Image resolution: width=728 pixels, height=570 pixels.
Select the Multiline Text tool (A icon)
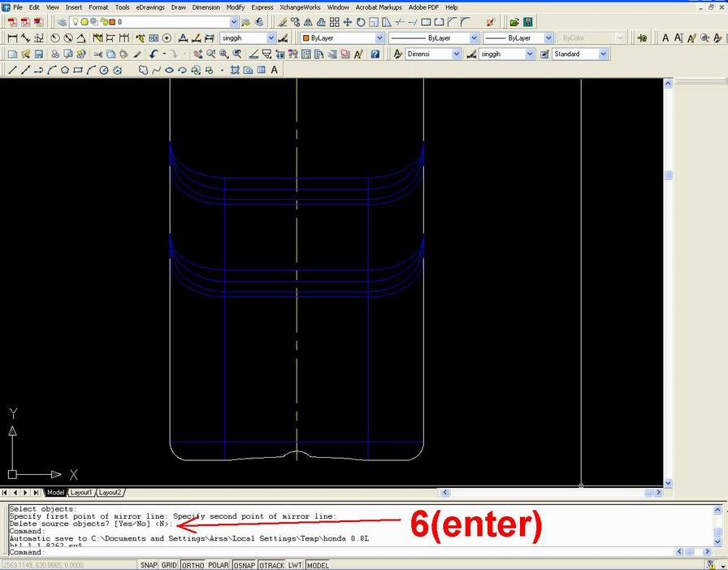point(274,70)
